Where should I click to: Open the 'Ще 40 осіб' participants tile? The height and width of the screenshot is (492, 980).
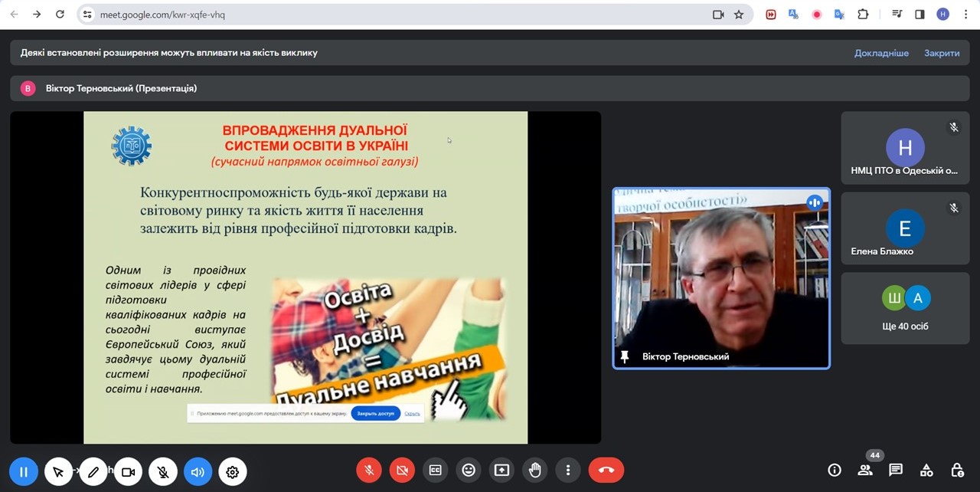click(905, 308)
